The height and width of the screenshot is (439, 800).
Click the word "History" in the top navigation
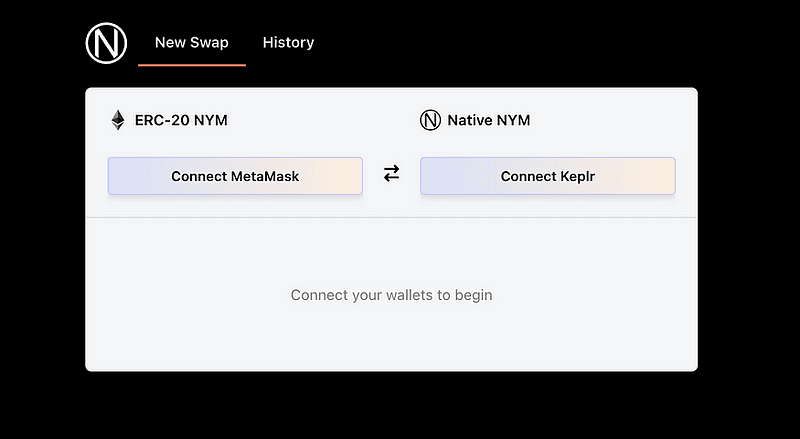(x=288, y=43)
